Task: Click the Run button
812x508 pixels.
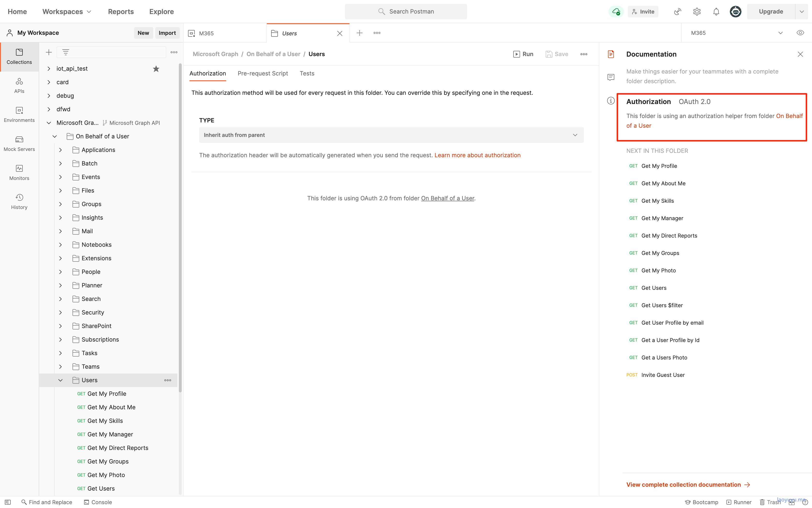Action: click(x=523, y=54)
